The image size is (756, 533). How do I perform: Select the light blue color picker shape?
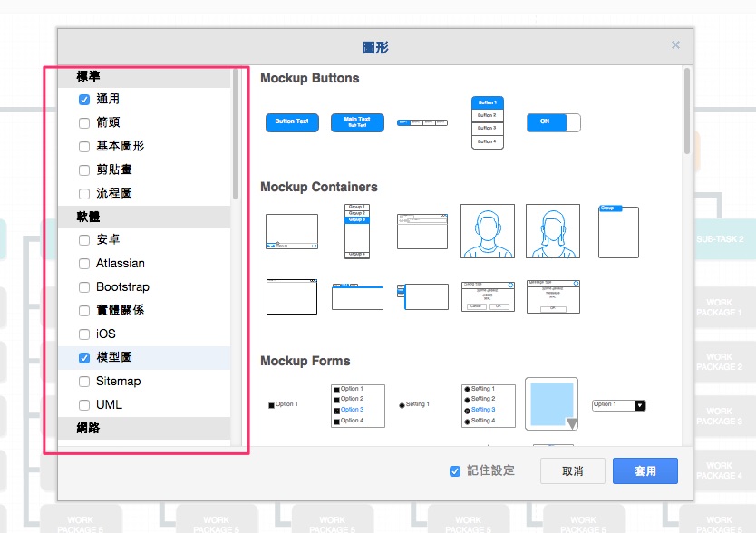coord(551,403)
